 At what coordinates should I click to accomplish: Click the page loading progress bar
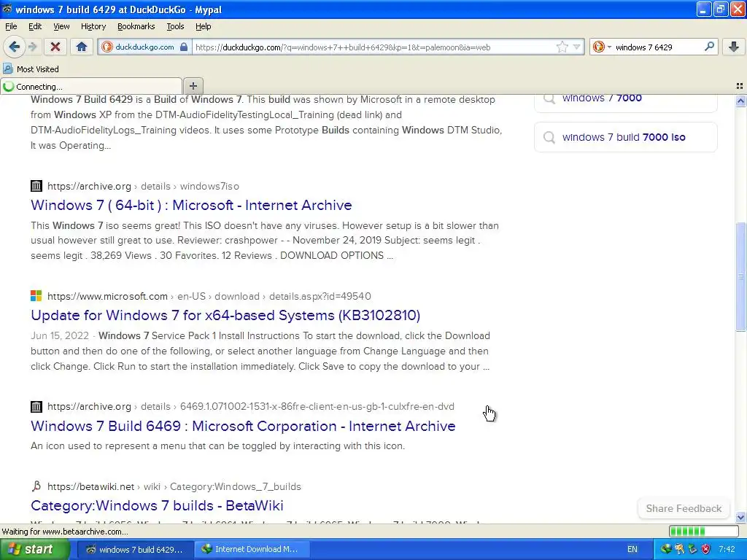703,531
